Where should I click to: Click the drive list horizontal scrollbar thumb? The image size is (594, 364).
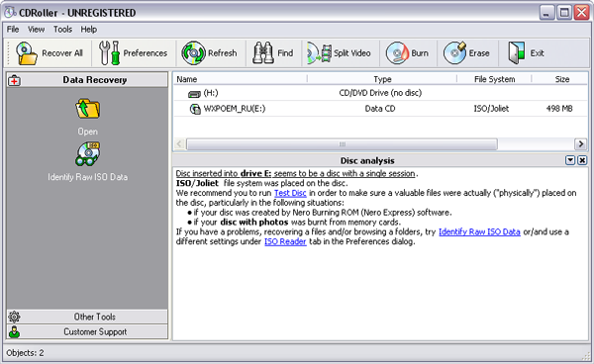(x=342, y=144)
